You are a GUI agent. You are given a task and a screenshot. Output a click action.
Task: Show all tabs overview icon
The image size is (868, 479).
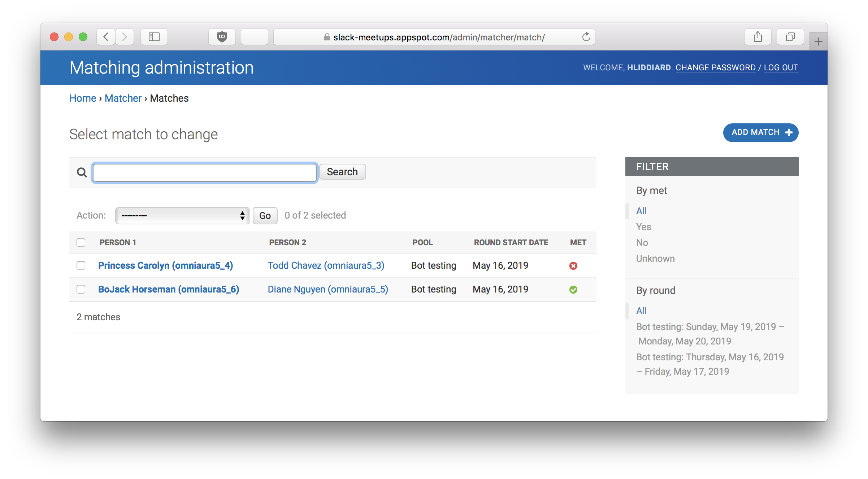point(790,37)
